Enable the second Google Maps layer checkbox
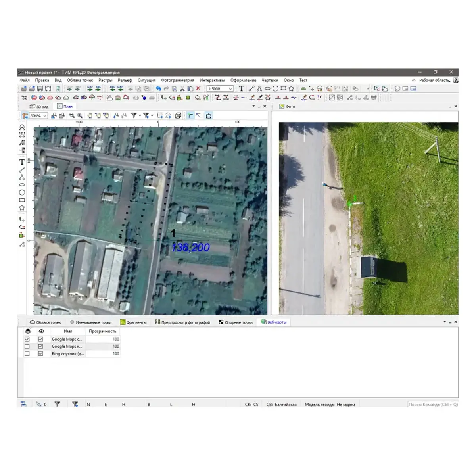 tap(27, 346)
